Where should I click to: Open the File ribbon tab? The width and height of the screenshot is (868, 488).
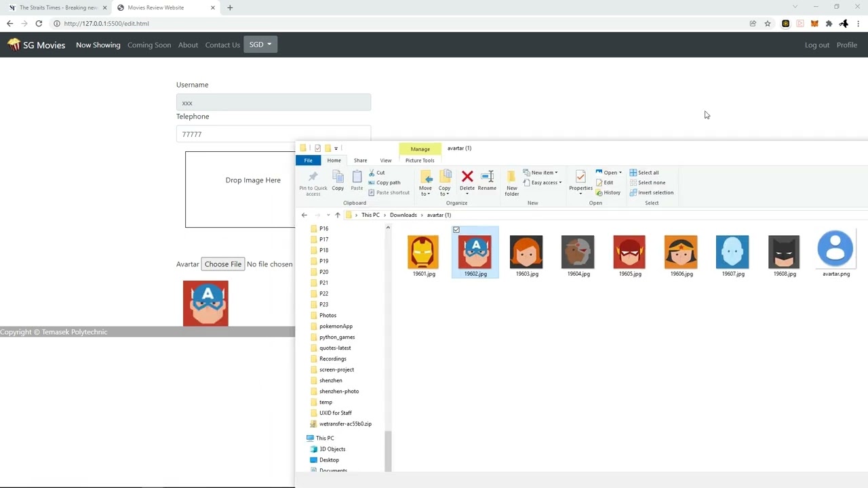point(308,161)
